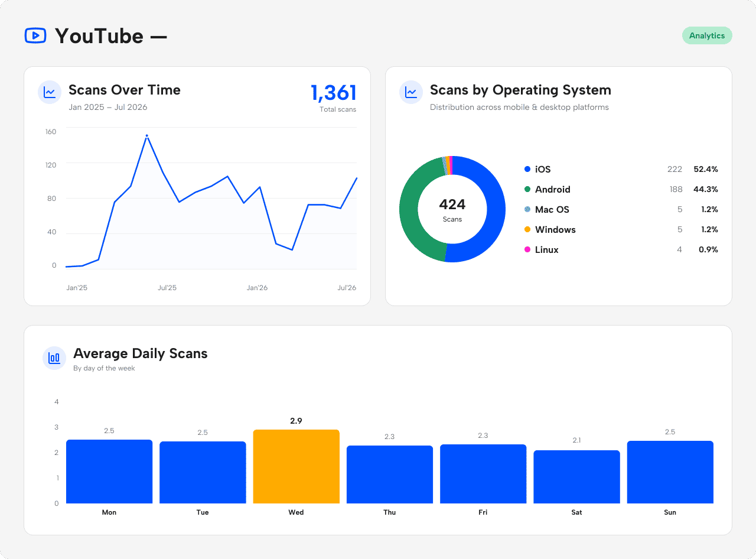Click the peak point on the line chart

click(147, 136)
